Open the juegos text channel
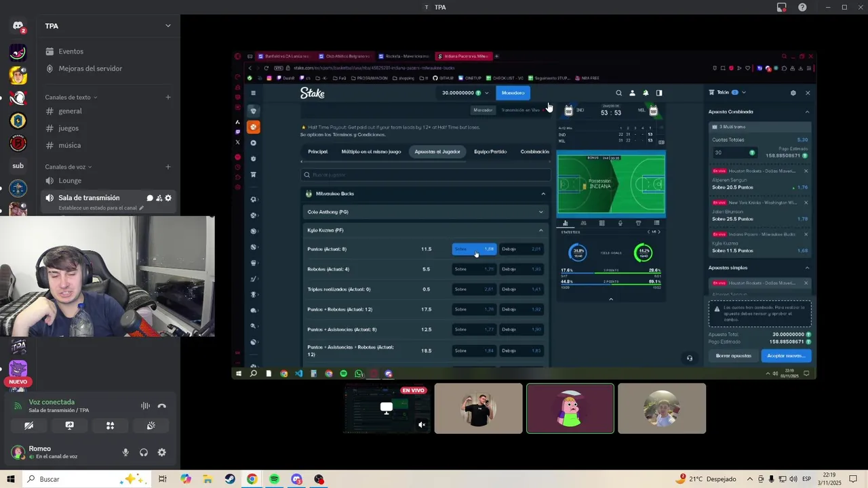Viewport: 868px width, 488px height. click(68, 128)
